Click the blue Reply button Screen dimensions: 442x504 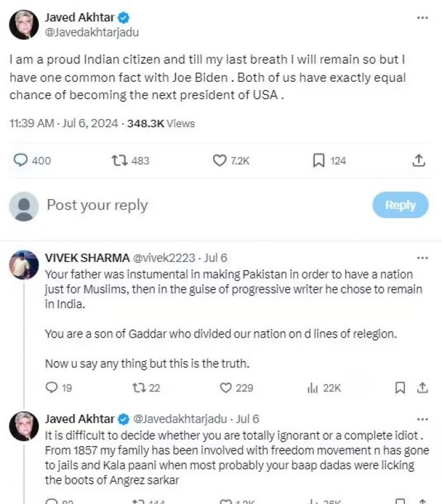pyautogui.click(x=400, y=205)
